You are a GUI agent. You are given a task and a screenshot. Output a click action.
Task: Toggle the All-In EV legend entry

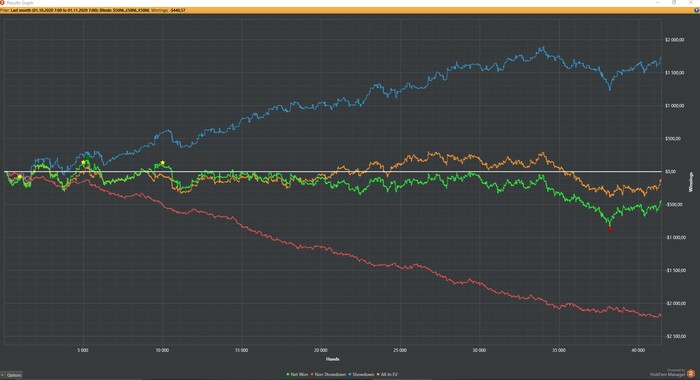pyautogui.click(x=388, y=375)
